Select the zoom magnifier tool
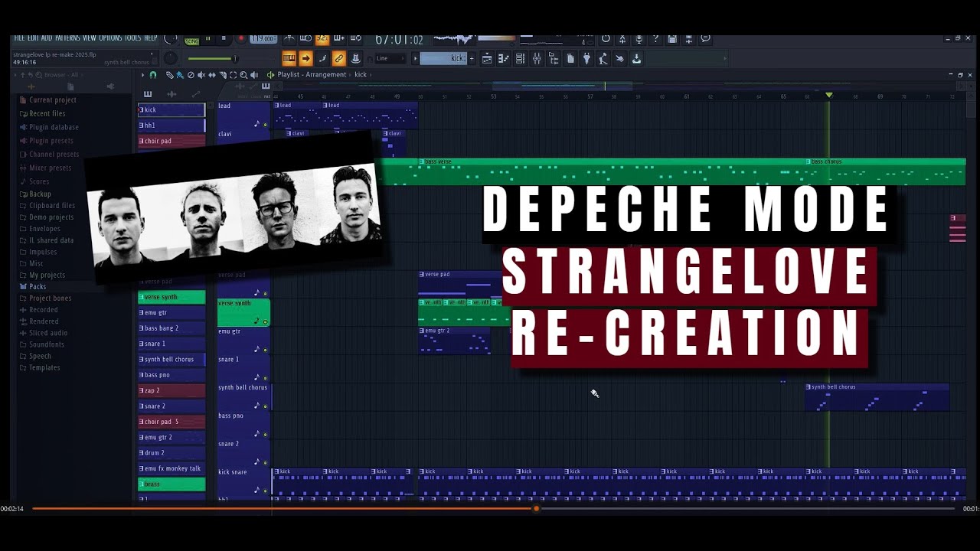This screenshot has width=980, height=551. (243, 75)
